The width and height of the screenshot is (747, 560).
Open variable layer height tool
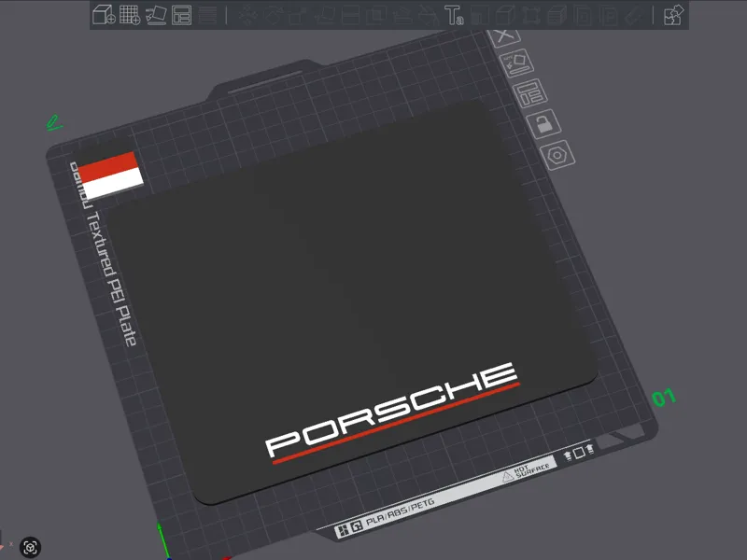[207, 15]
